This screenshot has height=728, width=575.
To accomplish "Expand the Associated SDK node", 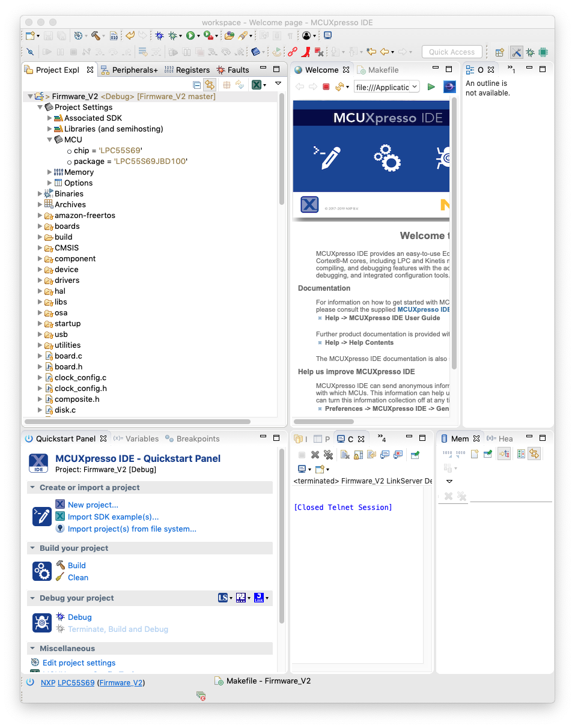I will click(x=50, y=118).
